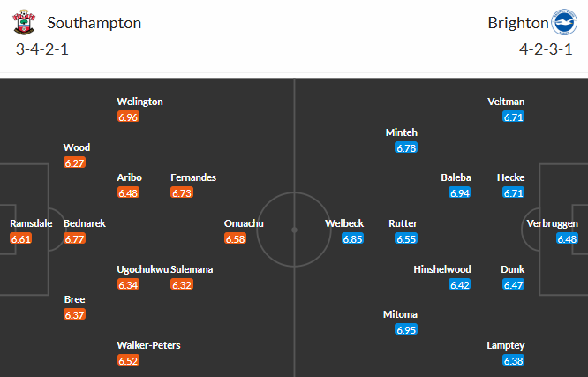Click Veltman's 6.71 rating badge
This screenshot has width=588, height=377.
coord(514,117)
